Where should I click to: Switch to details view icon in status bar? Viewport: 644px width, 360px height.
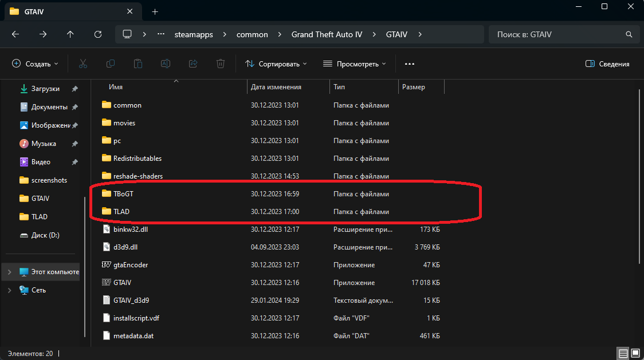pos(623,354)
